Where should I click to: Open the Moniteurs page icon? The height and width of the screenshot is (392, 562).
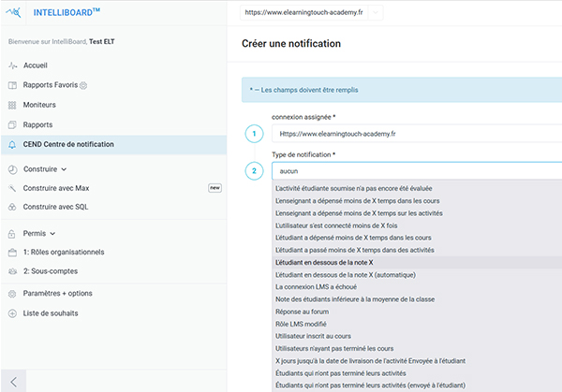pos(12,105)
